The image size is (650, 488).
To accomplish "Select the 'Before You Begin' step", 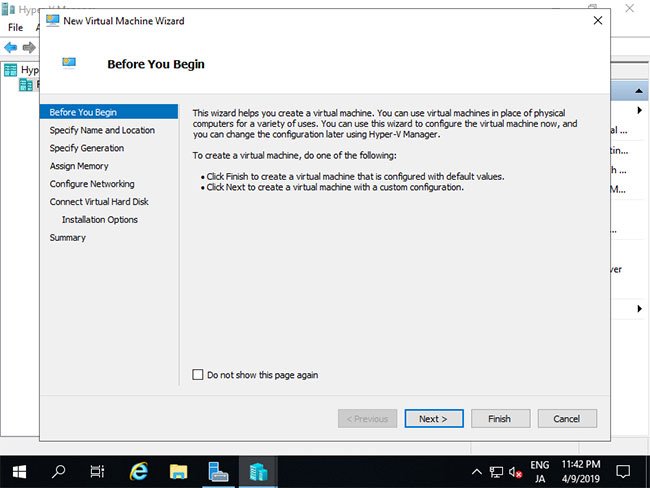I will pos(109,112).
